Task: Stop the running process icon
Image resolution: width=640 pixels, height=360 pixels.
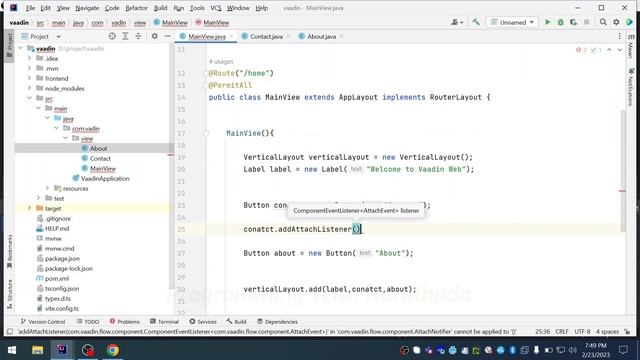Action: click(587, 22)
